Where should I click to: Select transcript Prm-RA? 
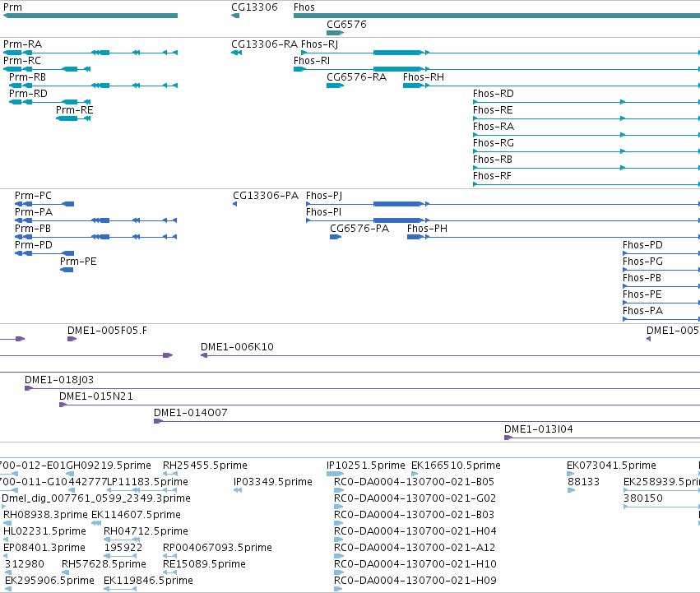[x=90, y=53]
